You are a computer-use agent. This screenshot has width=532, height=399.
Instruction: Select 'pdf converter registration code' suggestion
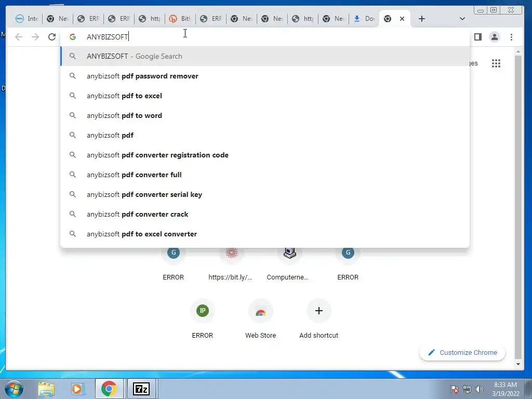point(265,155)
